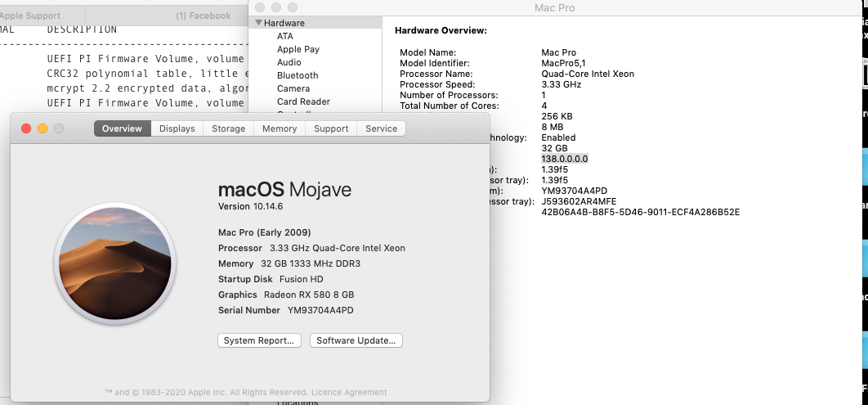Click the highlighted 138.0.0.0.0 value
Screen dimensions: 868x405
coord(564,159)
